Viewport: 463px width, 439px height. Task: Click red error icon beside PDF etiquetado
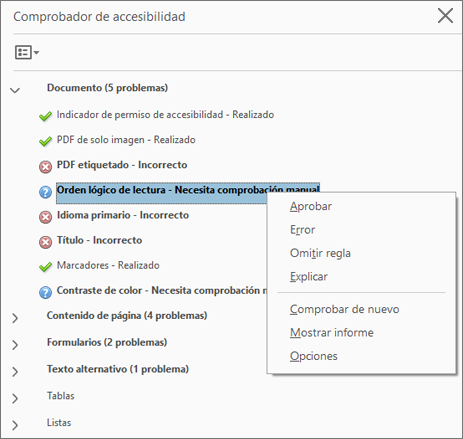click(45, 167)
